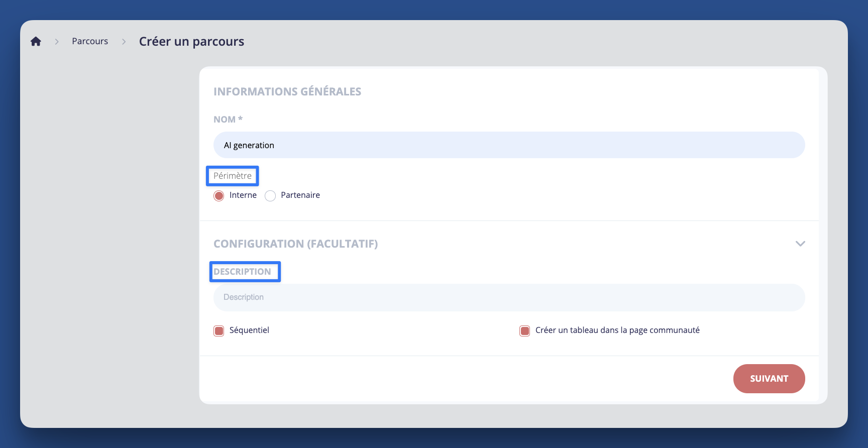The image size is (868, 448).
Task: Select the Interne radio button
Action: click(x=219, y=195)
